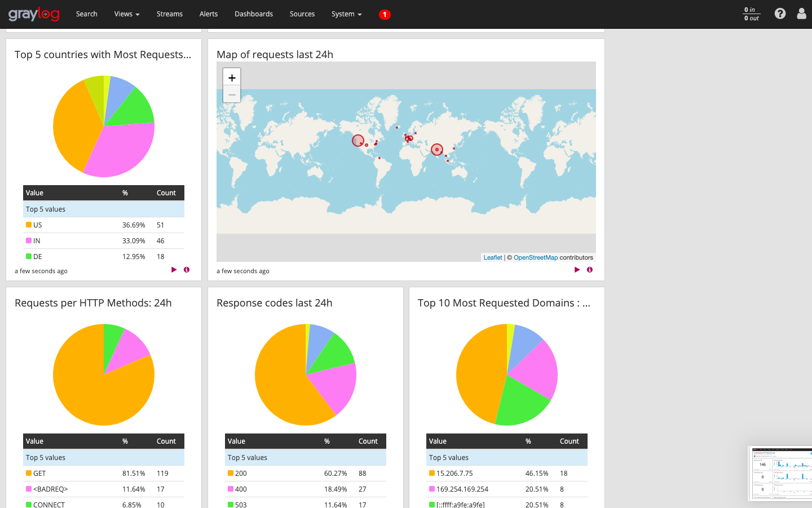Viewport: 812px width, 508px height.
Task: Click the orange US color swatch
Action: pyautogui.click(x=29, y=225)
